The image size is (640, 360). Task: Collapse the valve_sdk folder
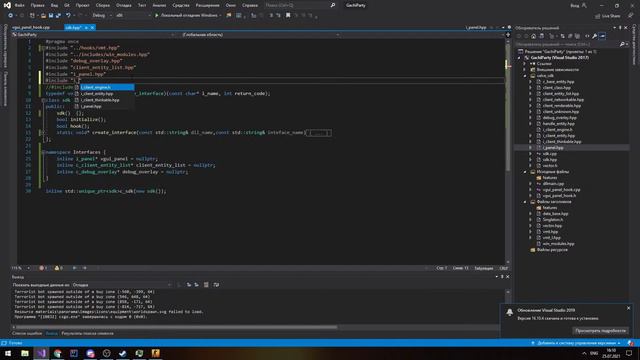tap(525, 76)
